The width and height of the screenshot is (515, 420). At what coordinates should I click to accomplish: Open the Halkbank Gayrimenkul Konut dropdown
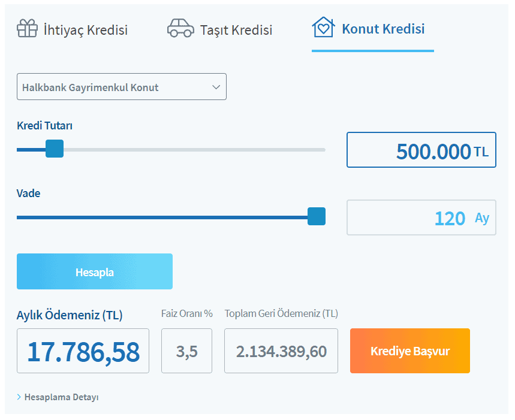(122, 86)
